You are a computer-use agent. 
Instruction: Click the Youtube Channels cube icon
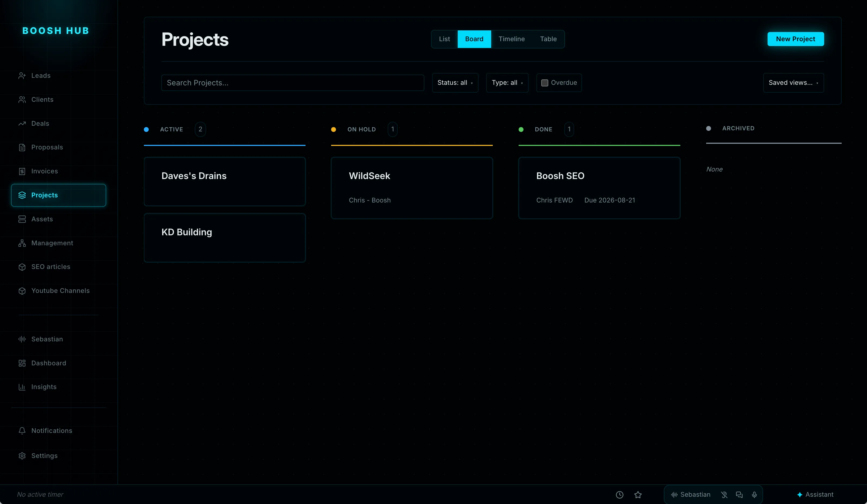coord(22,291)
